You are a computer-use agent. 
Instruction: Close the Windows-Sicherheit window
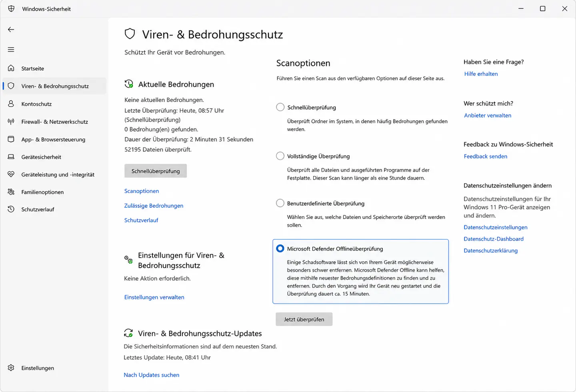[565, 9]
